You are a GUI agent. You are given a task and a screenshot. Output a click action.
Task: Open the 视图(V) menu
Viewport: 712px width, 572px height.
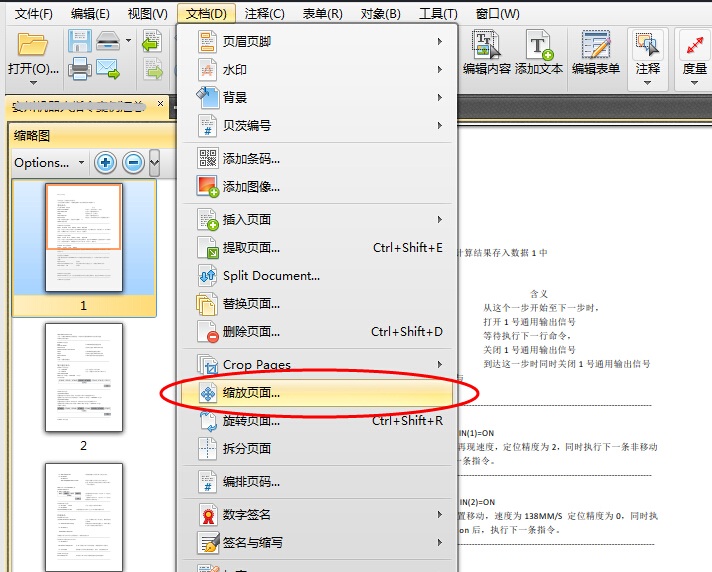148,14
